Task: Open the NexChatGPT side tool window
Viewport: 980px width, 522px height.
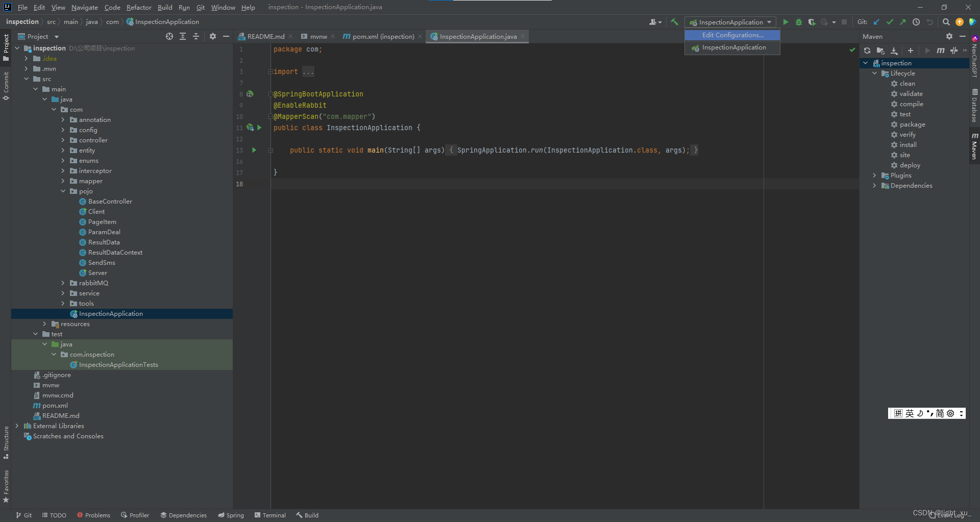Action: (x=974, y=57)
